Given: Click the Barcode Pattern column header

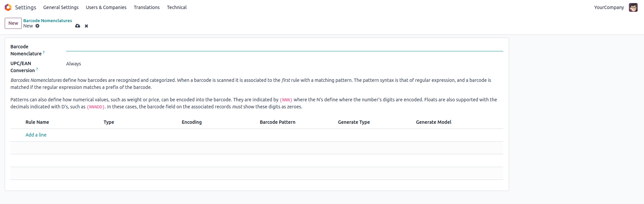Looking at the screenshot, I should (x=277, y=122).
